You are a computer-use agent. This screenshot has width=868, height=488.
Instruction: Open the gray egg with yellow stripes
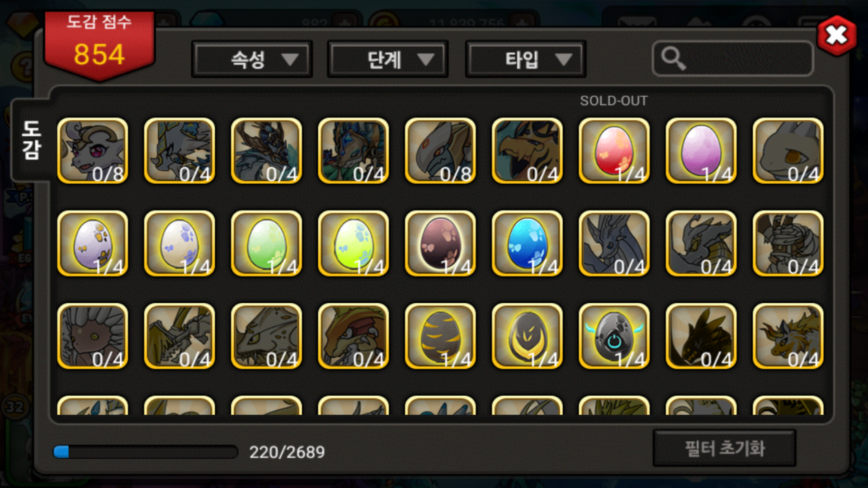click(440, 336)
